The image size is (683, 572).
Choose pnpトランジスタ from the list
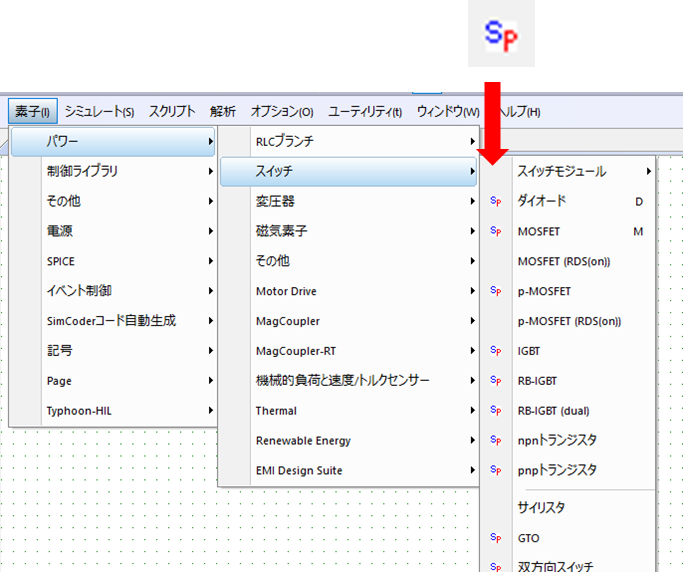pyautogui.click(x=556, y=470)
